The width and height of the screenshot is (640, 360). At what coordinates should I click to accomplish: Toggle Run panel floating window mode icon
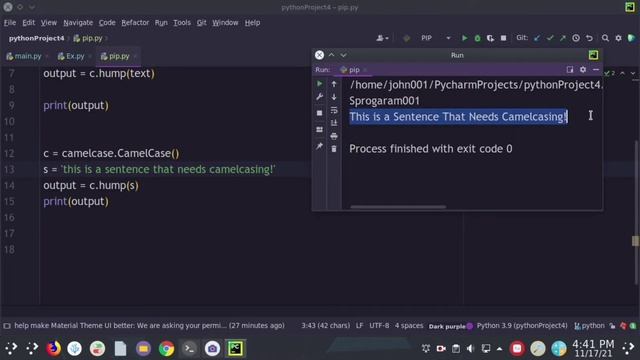(570, 70)
